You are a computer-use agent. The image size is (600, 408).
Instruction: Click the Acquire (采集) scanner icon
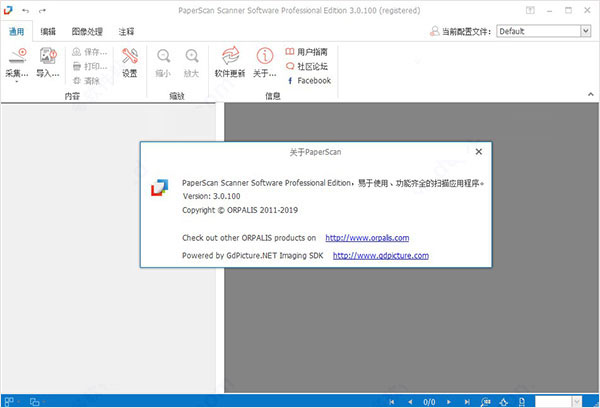coord(17,57)
